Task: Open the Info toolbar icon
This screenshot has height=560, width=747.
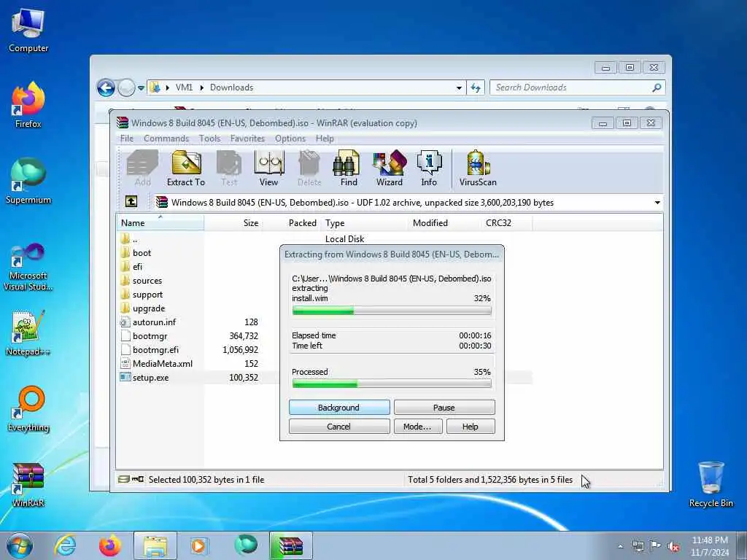Action: 429,168
